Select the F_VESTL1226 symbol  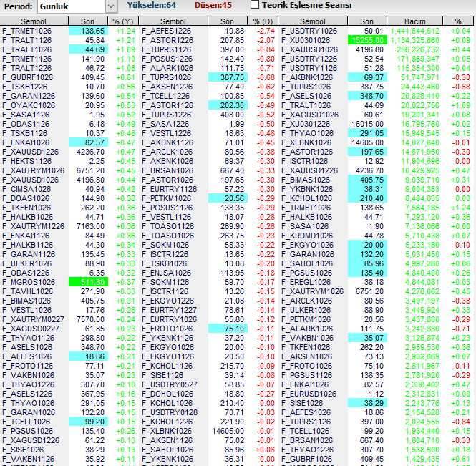[x=166, y=133]
